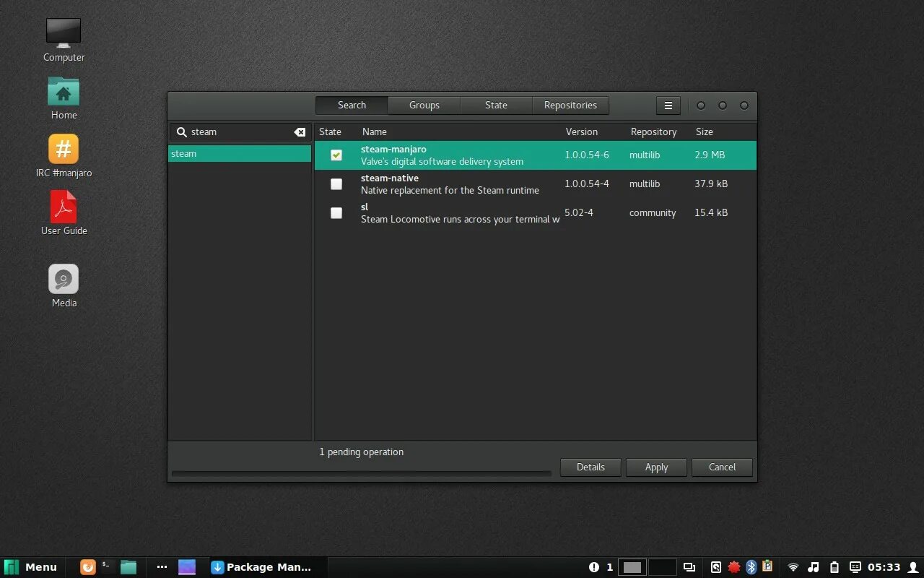
Task: Apply the pending operation
Action: point(656,467)
